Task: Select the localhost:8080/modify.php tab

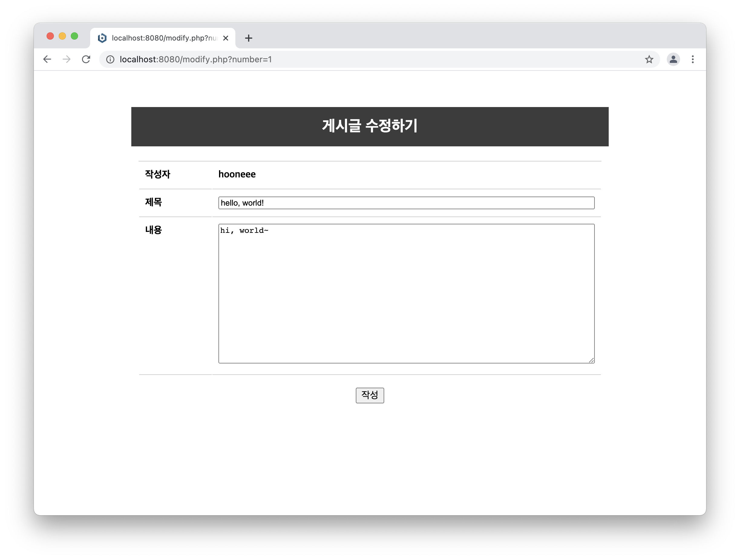Action: click(x=164, y=38)
